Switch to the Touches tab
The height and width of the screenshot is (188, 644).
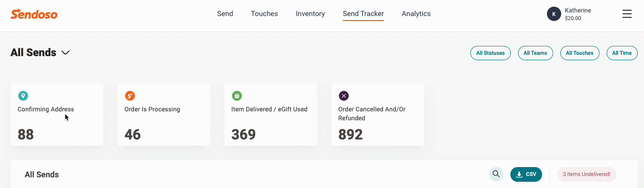point(264,14)
